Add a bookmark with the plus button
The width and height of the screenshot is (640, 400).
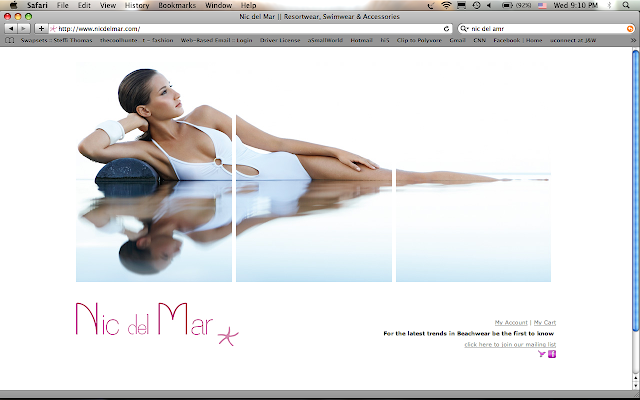coord(41,29)
